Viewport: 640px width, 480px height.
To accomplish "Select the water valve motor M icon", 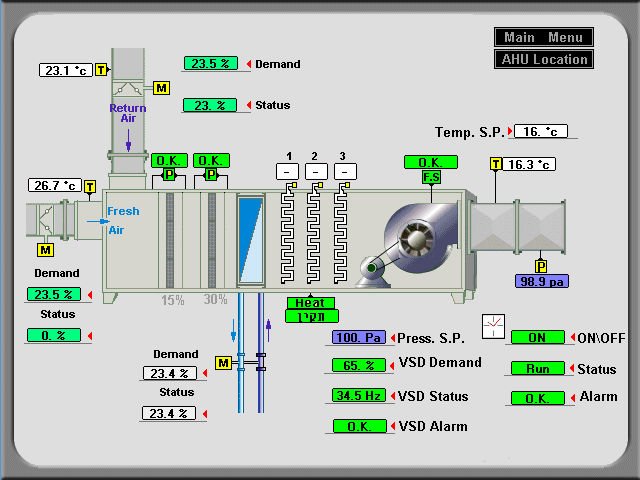I will pos(223,363).
